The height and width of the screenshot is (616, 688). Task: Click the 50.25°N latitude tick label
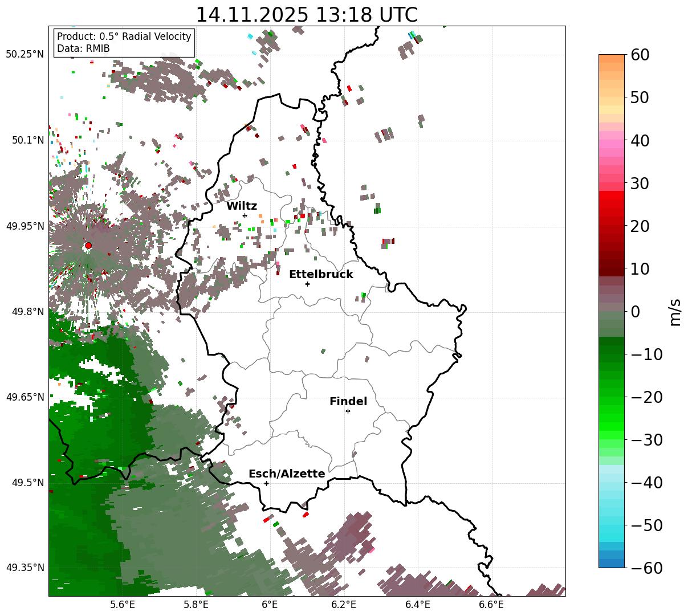point(25,55)
